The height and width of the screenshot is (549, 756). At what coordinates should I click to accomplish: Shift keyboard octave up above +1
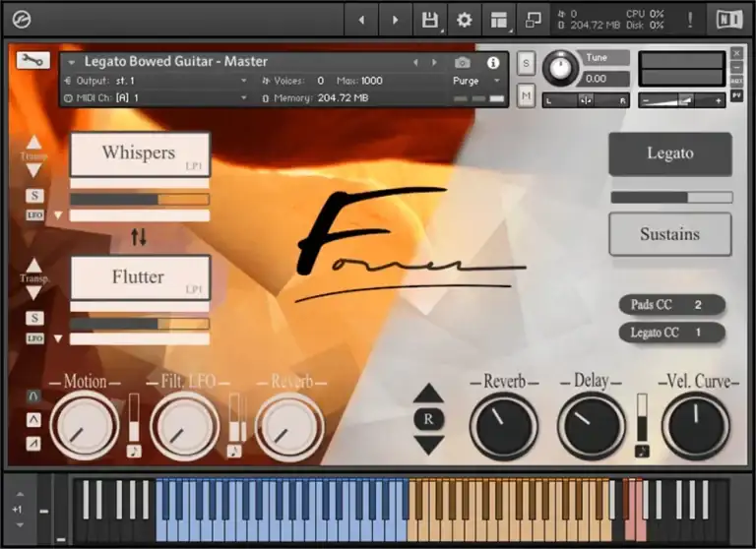(20, 494)
